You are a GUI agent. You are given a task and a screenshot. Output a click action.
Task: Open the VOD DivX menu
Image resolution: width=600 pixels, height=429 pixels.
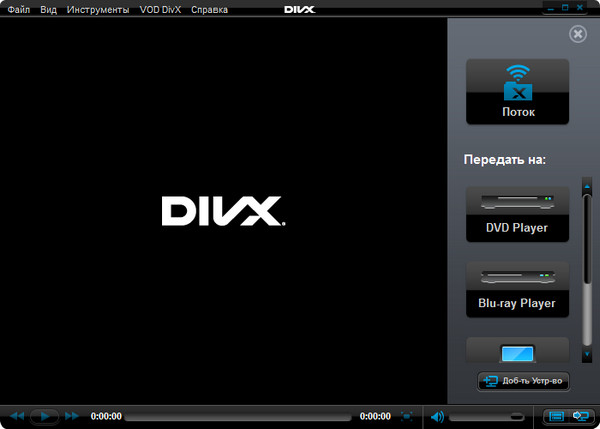160,10
